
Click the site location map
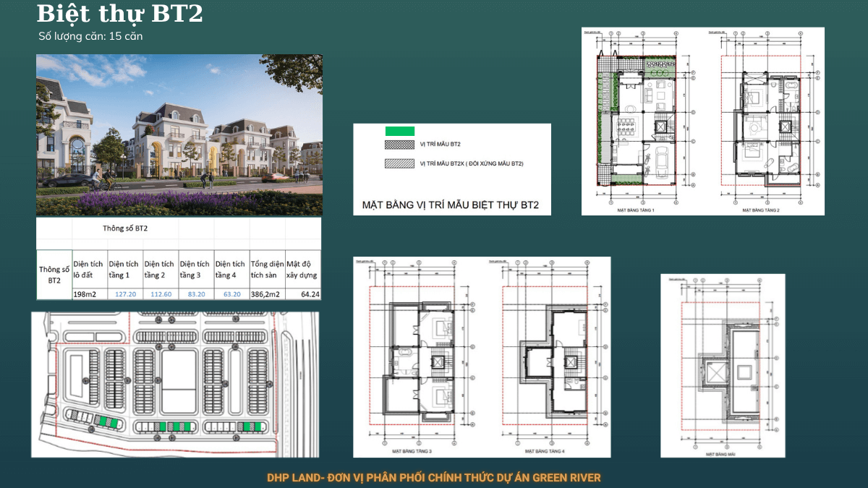[176, 384]
